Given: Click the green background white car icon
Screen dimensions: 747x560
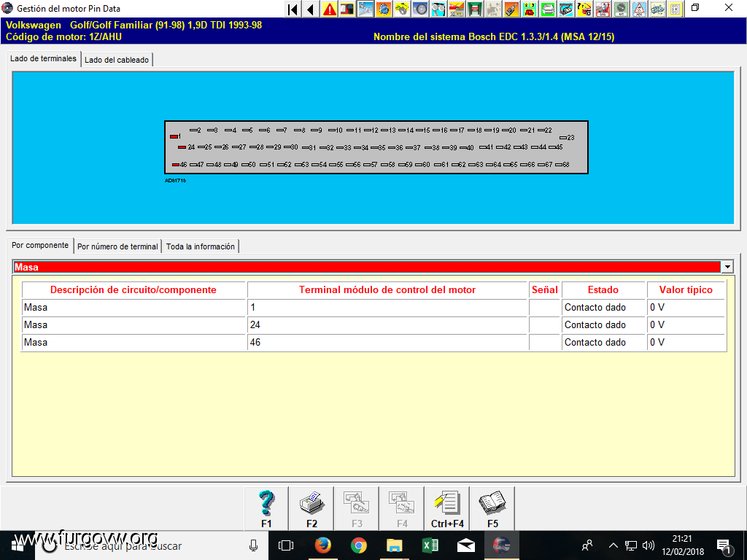Looking at the screenshot, I should pos(547,9).
